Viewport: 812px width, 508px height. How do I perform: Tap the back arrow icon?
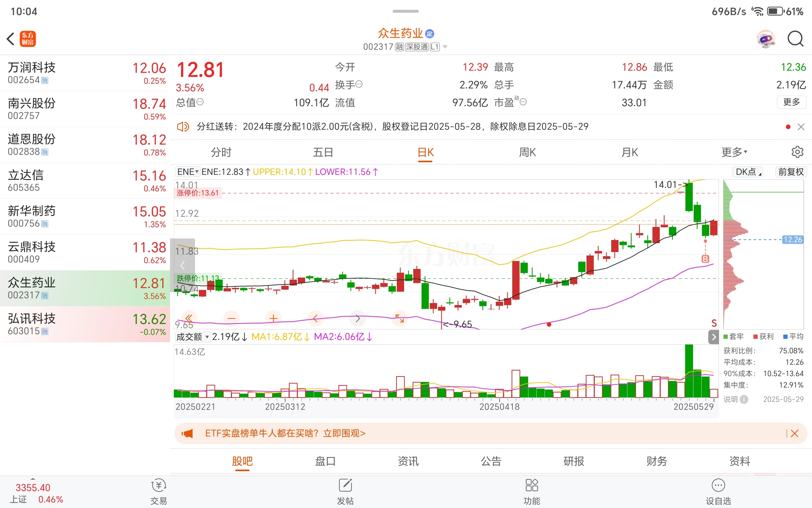click(x=10, y=39)
